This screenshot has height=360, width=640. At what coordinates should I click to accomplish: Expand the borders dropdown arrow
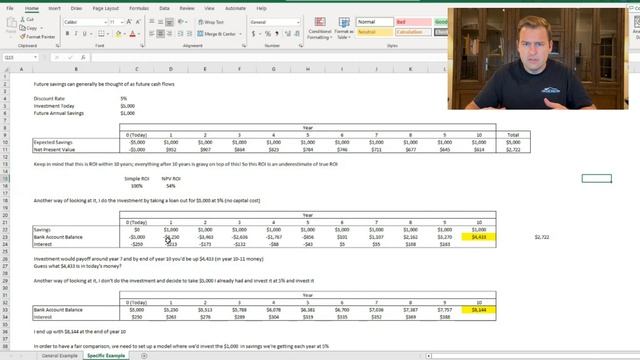coord(107,34)
